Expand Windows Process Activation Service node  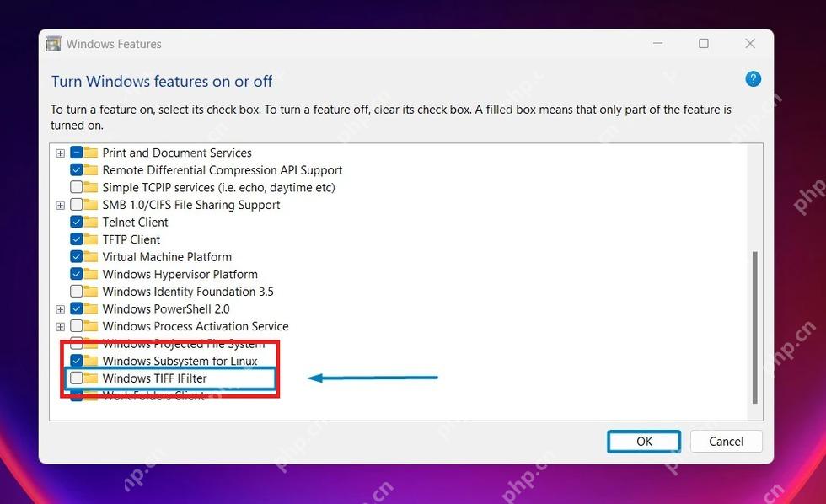pos(60,327)
